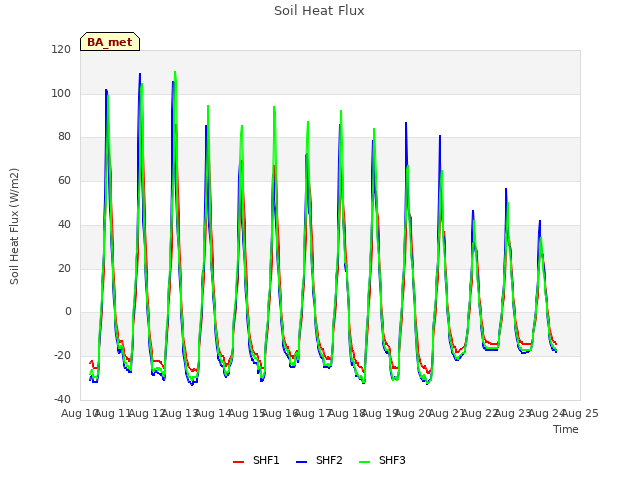The height and width of the screenshot is (480, 640).
Task: Click the 80 y-axis tick label
Action: coord(64,137)
